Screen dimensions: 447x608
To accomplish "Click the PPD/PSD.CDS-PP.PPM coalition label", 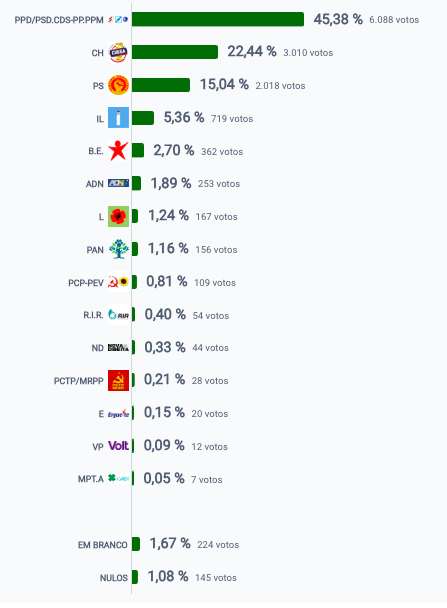I will (x=59, y=20).
